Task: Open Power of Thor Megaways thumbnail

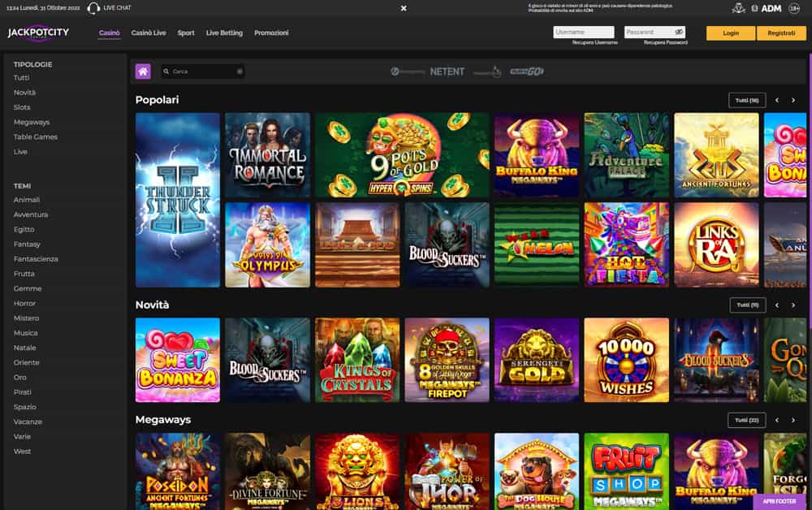Action: coord(447,472)
